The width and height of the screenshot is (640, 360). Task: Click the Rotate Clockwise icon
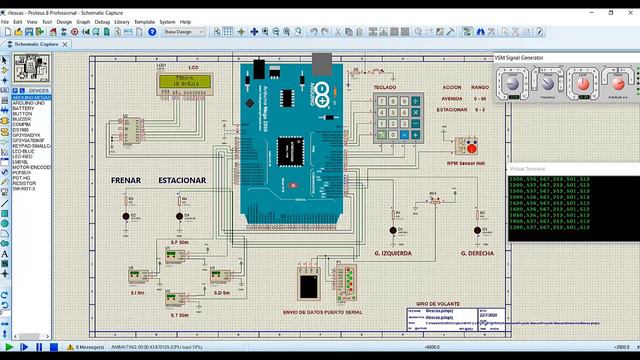click(x=4, y=295)
